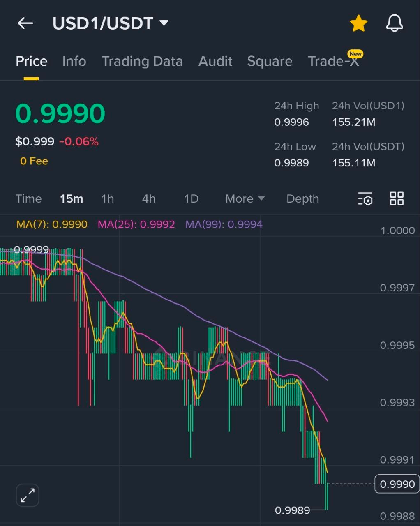Open the Time interval options
The image size is (420, 526).
click(x=28, y=198)
